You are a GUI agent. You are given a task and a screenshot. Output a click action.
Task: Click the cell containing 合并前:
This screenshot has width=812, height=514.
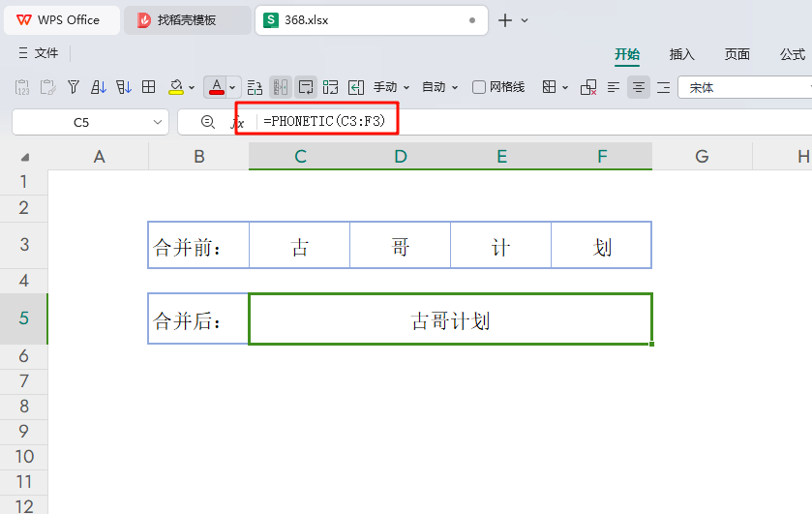[x=198, y=245]
